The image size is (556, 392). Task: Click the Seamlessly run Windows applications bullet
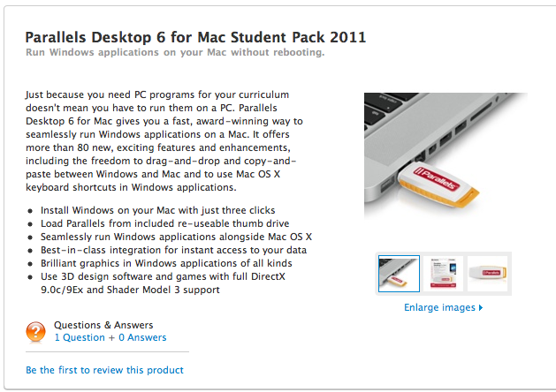click(x=176, y=237)
